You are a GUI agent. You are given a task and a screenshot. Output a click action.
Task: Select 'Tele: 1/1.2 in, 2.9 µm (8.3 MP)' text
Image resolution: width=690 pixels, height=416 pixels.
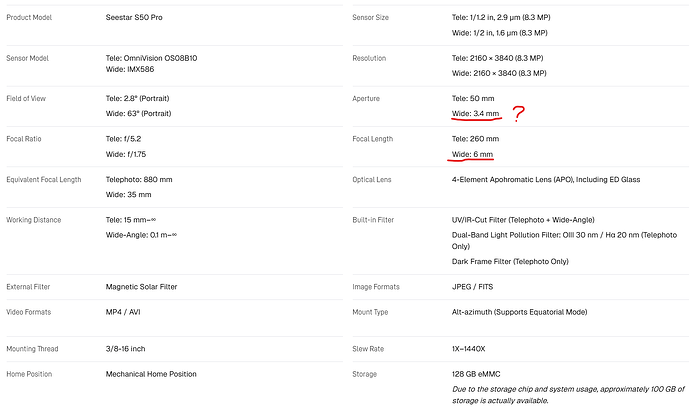[501, 18]
